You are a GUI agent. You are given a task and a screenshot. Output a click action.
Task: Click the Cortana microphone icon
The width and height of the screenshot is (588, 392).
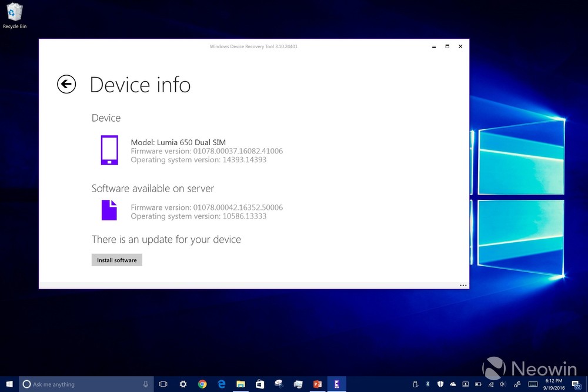tap(145, 384)
